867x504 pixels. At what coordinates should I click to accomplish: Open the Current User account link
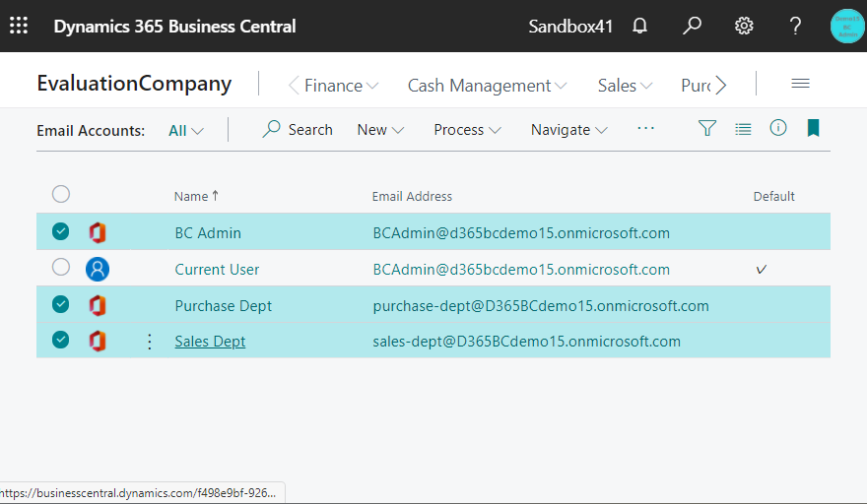click(217, 270)
